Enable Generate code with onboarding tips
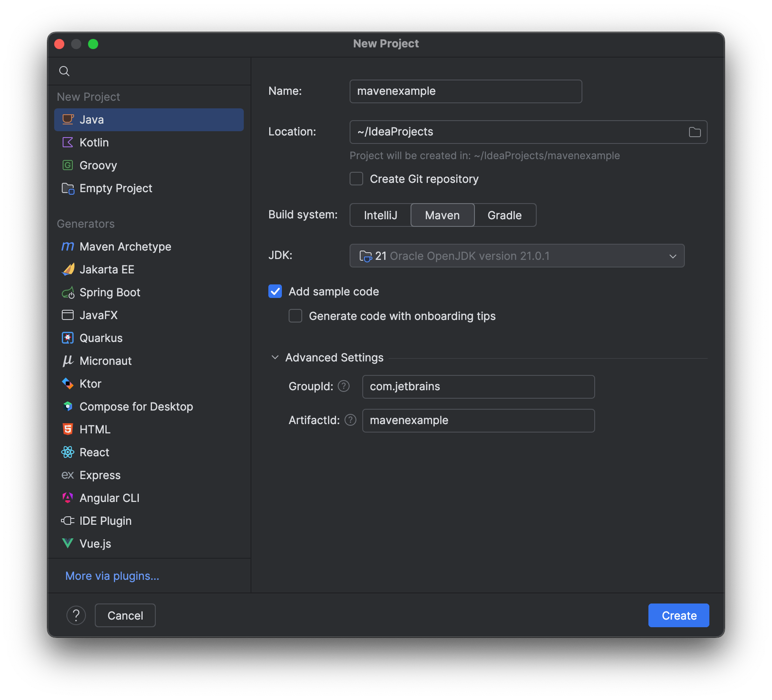 (295, 316)
